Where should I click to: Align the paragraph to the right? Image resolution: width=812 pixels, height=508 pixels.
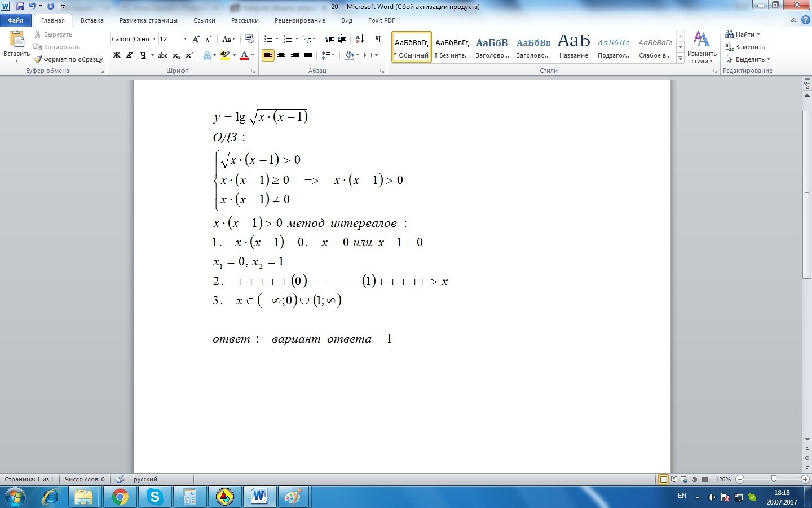click(x=294, y=55)
